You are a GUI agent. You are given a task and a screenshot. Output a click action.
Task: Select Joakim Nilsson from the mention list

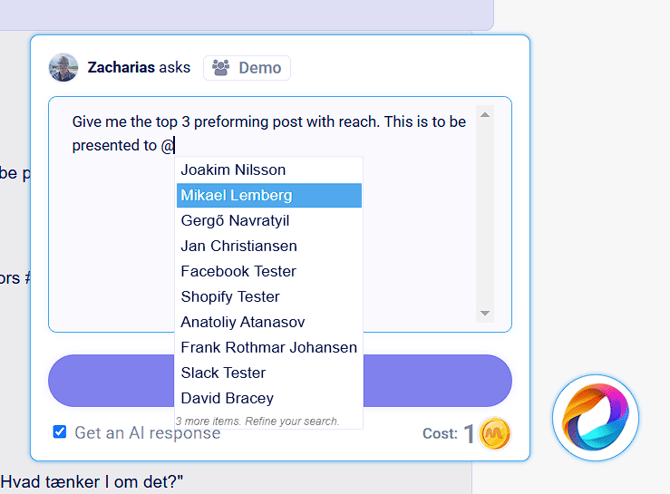[233, 170]
